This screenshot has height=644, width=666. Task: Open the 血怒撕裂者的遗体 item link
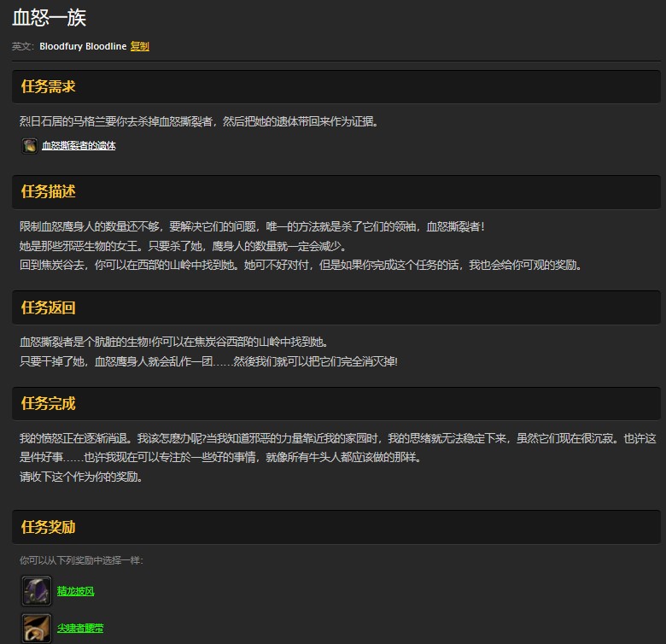pos(79,146)
